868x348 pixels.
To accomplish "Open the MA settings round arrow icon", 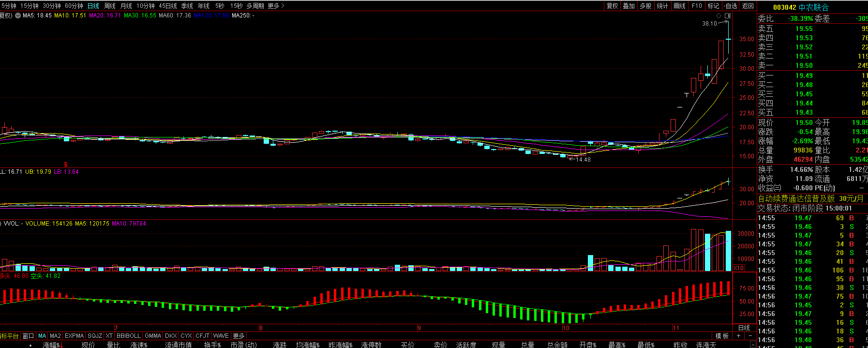I will [x=18, y=15].
